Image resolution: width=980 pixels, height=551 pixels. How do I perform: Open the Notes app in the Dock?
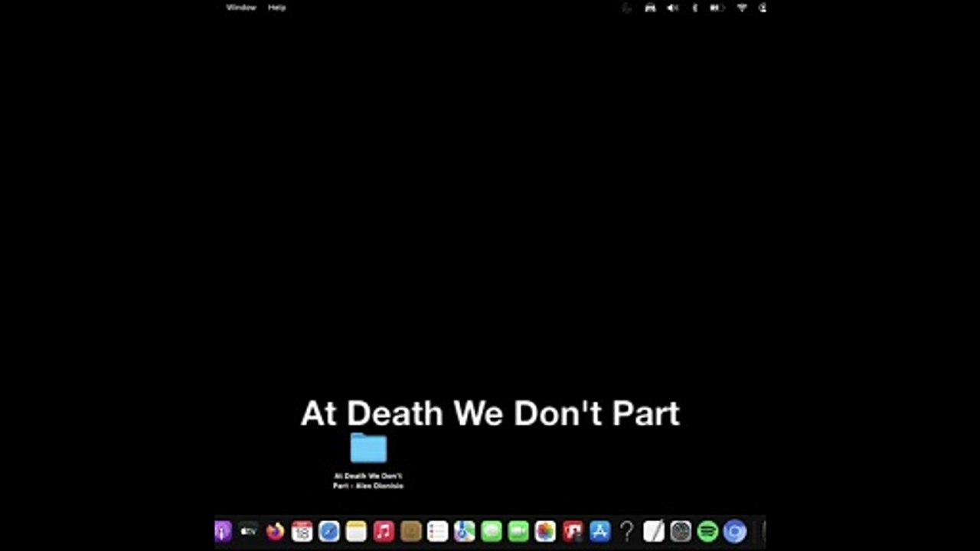tap(356, 531)
